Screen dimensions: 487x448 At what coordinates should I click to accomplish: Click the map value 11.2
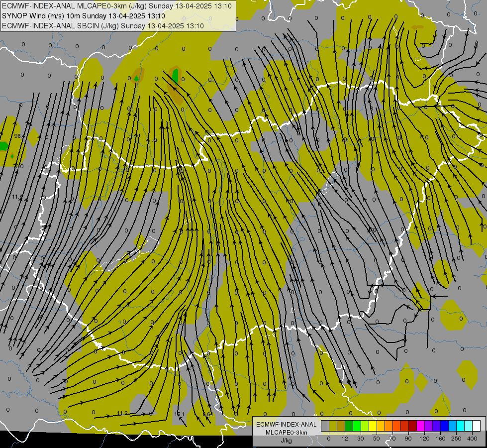[x=122, y=413]
